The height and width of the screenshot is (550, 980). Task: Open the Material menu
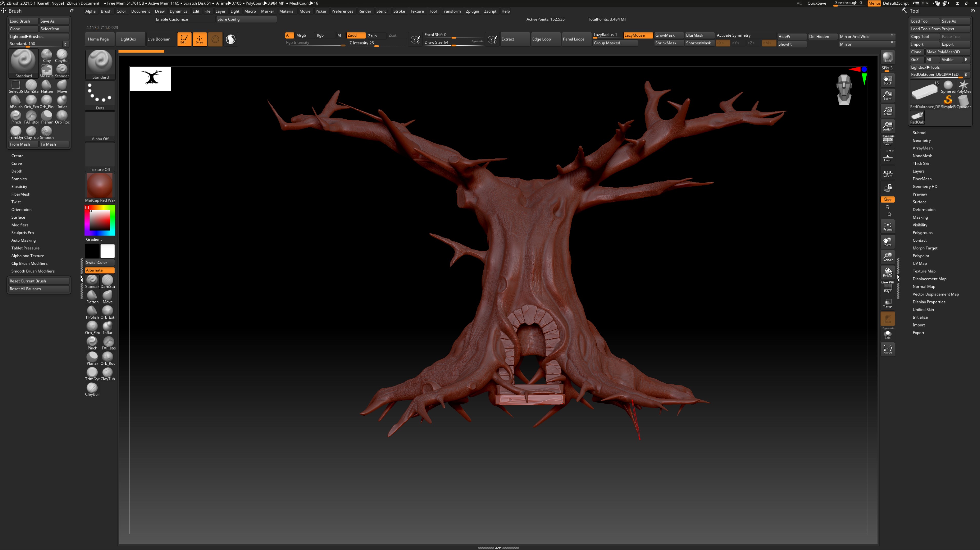[x=287, y=12]
